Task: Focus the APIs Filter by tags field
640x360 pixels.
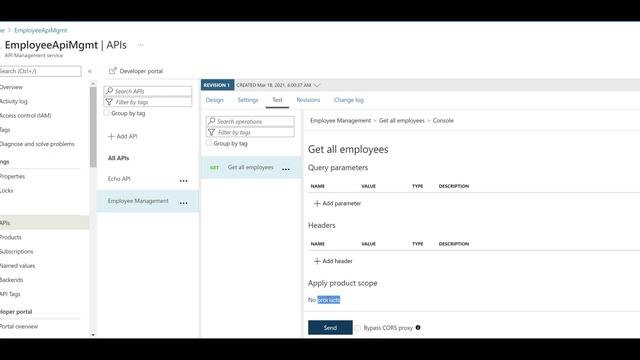Action: point(148,102)
